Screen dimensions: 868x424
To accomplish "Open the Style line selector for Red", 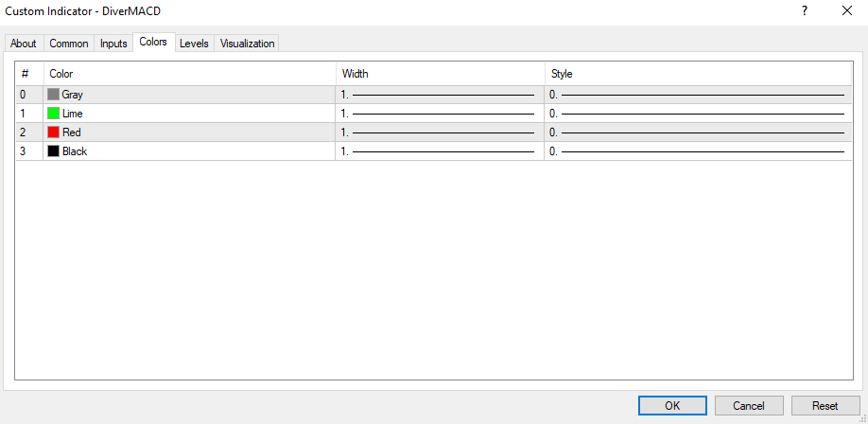I will 698,132.
